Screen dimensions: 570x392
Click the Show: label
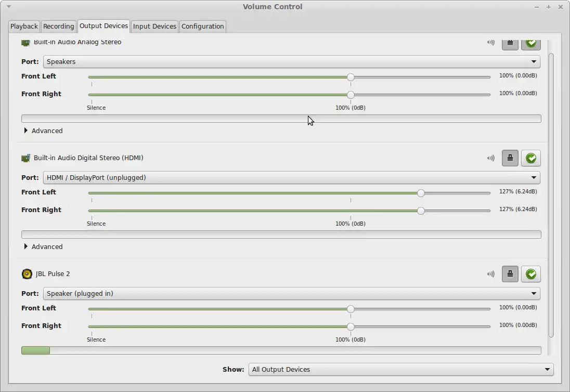(234, 370)
